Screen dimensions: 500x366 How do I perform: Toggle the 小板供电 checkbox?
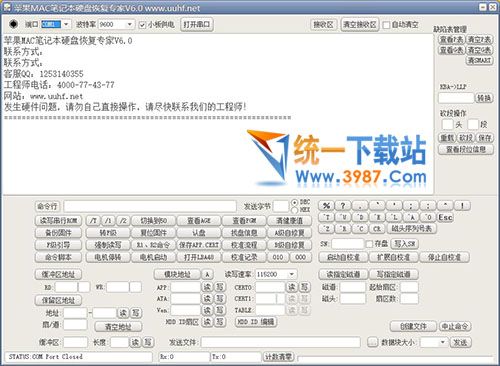(x=142, y=25)
